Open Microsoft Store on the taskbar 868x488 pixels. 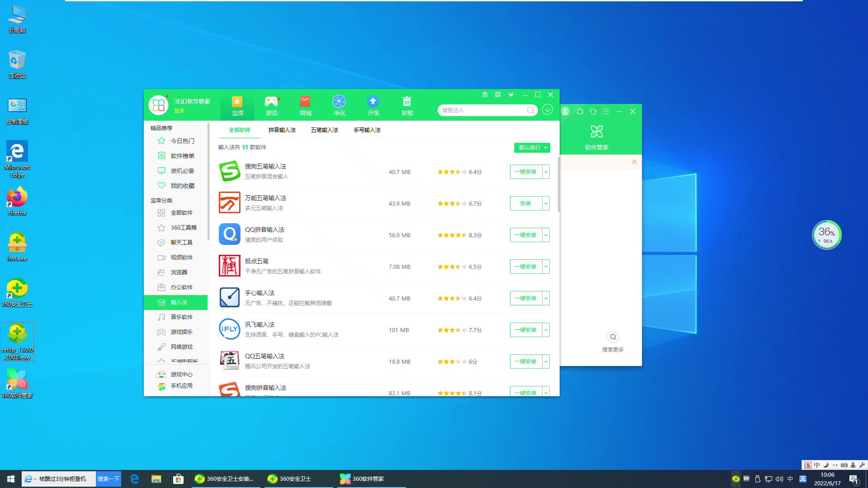pos(178,479)
